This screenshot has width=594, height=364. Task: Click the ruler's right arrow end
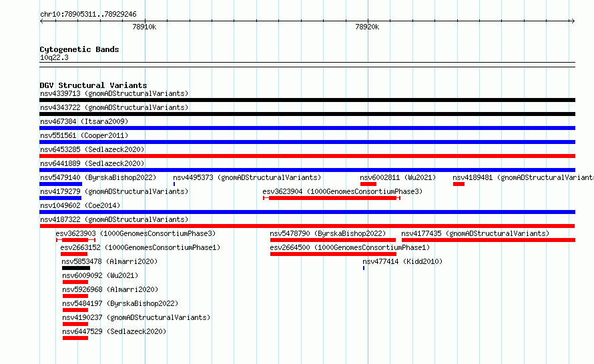click(x=573, y=21)
